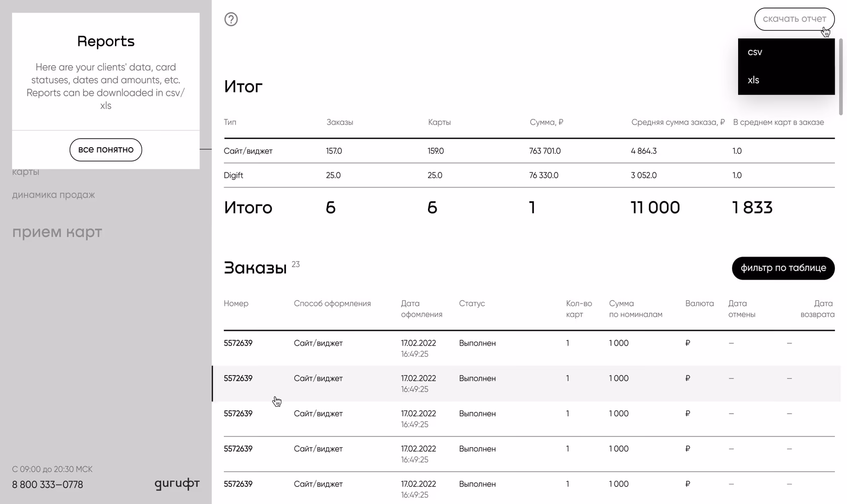
Task: Click the Заказы section heading
Action: click(x=255, y=267)
